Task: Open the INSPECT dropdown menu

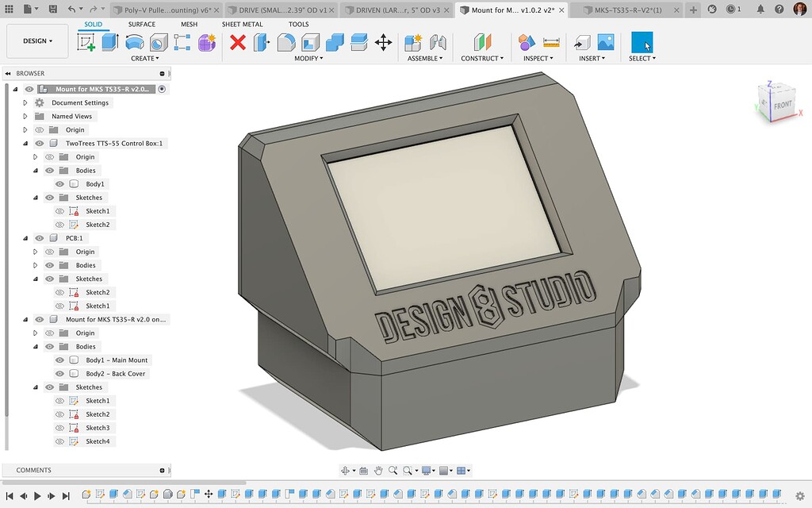Action: 538,59
